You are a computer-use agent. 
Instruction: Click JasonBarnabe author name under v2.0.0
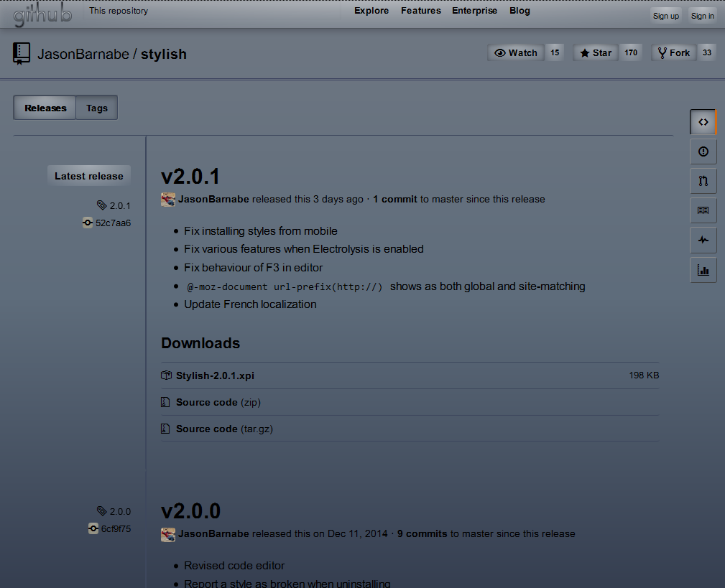pos(213,533)
